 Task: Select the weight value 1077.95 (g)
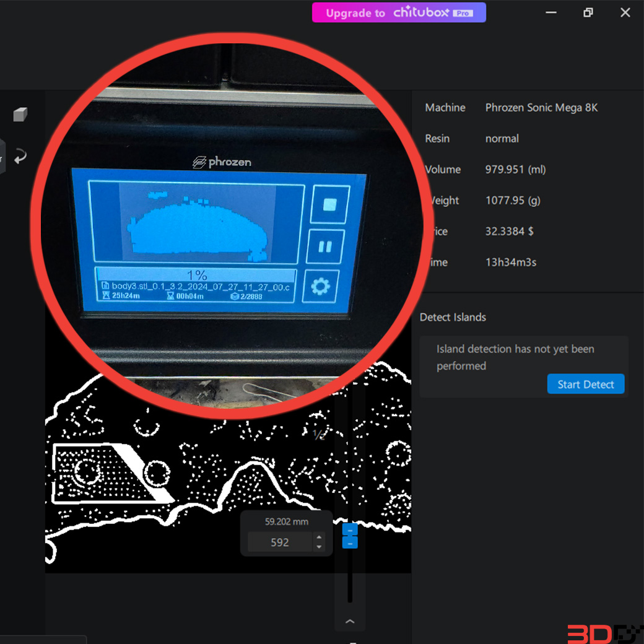click(513, 201)
